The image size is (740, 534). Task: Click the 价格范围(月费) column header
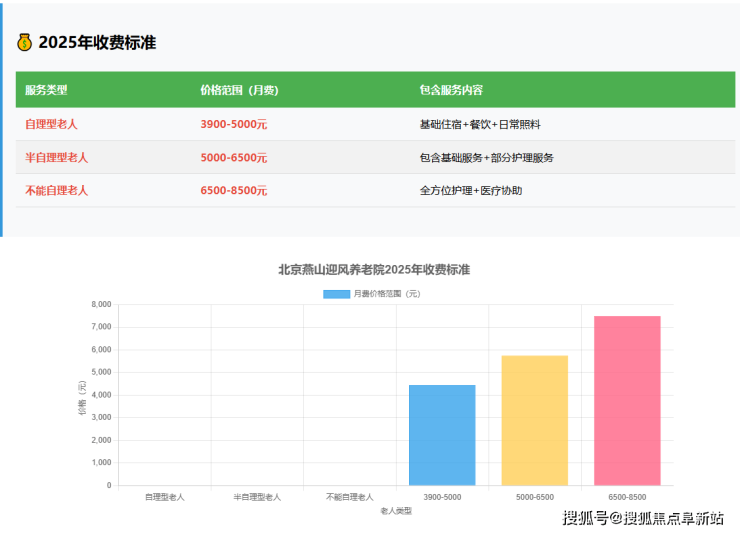pos(239,90)
